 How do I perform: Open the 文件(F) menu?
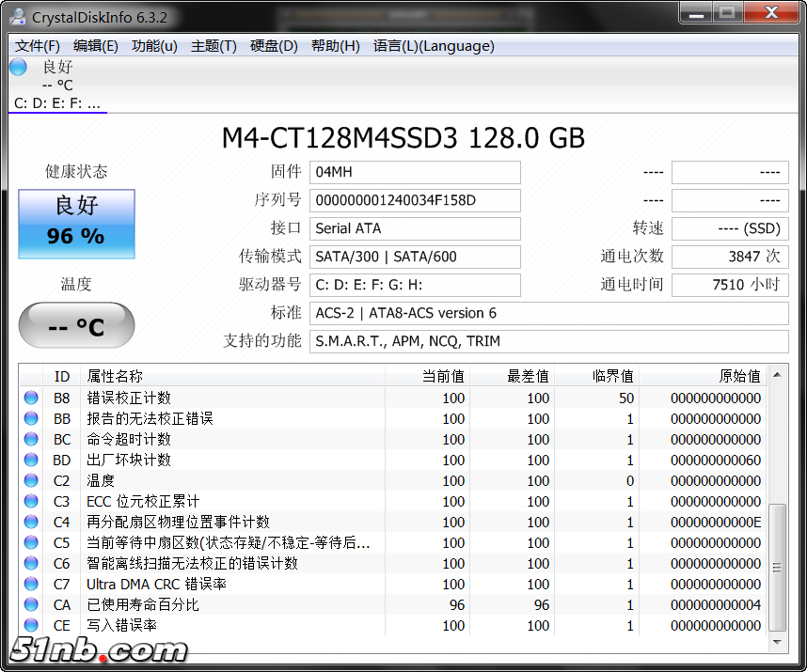(x=37, y=46)
